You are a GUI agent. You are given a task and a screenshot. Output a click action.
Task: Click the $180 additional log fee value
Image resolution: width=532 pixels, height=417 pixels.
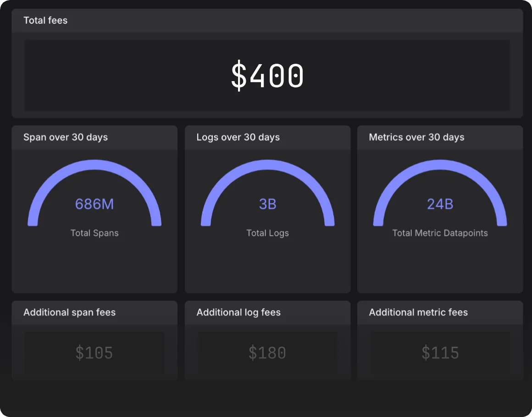click(x=267, y=352)
